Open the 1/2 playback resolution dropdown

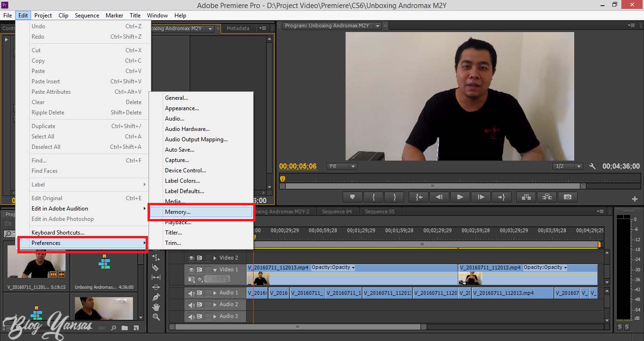pyautogui.click(x=568, y=166)
